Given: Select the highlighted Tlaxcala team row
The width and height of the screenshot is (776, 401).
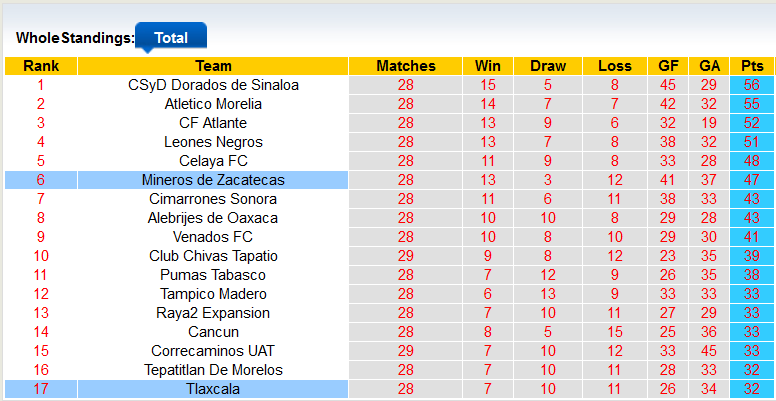Looking at the screenshot, I should [213, 389].
